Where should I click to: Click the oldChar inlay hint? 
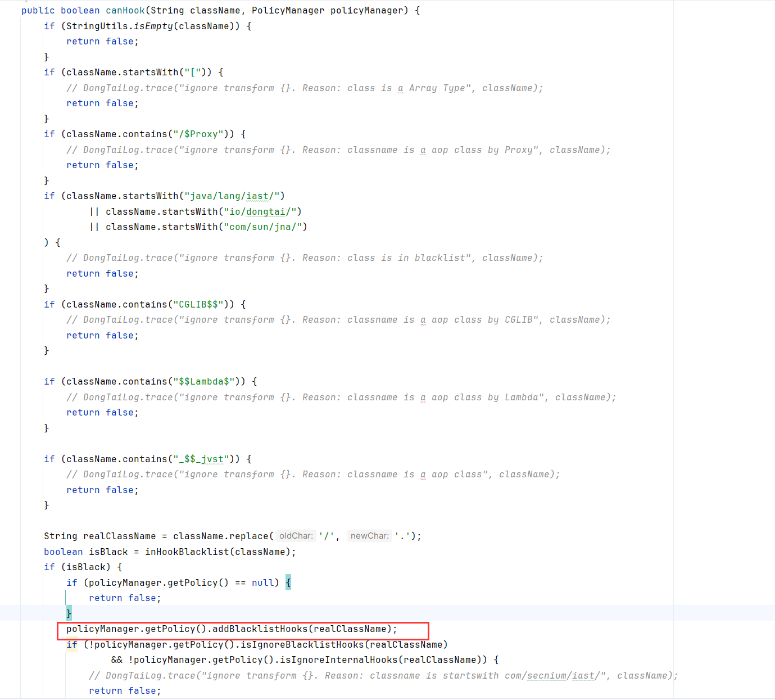pos(296,536)
